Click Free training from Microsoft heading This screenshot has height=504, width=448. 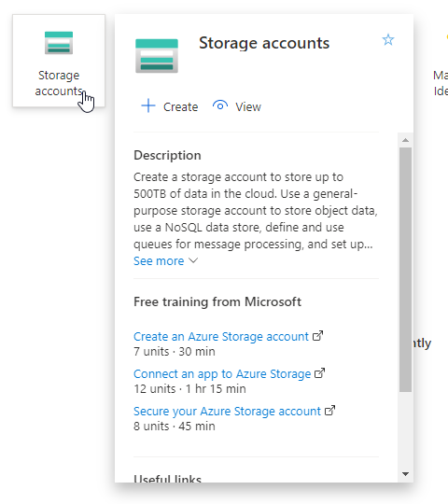point(217,301)
